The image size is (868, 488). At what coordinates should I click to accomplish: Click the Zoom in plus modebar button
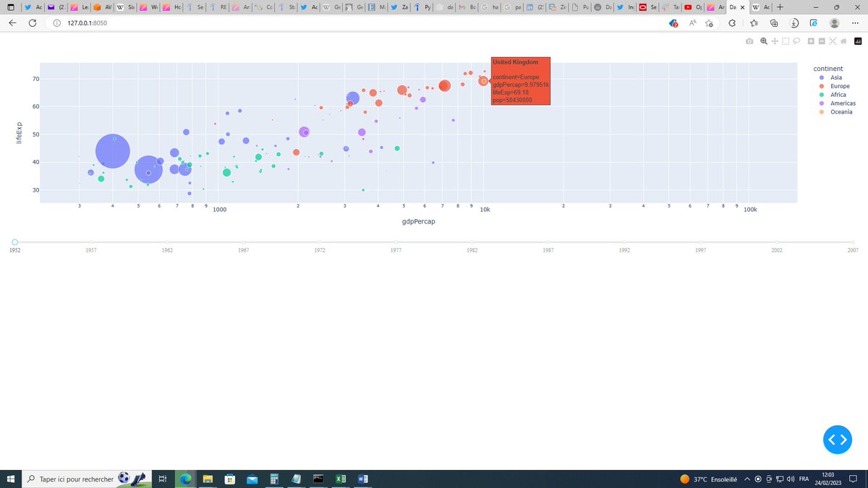[811, 41]
